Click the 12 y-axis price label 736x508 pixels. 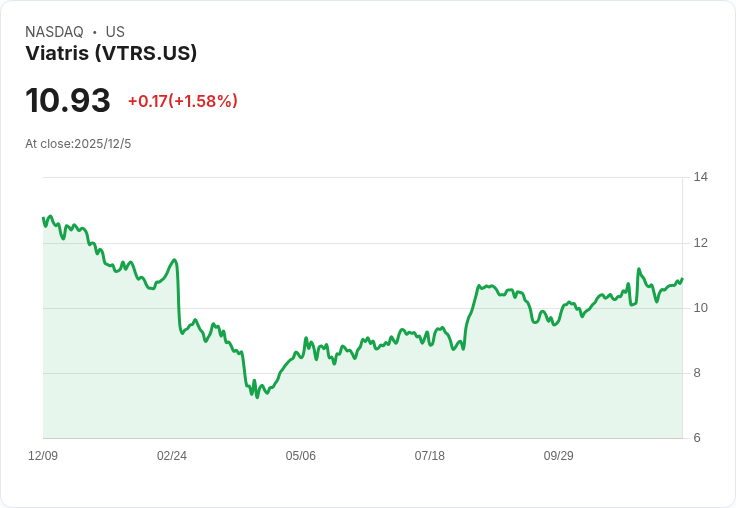701,243
